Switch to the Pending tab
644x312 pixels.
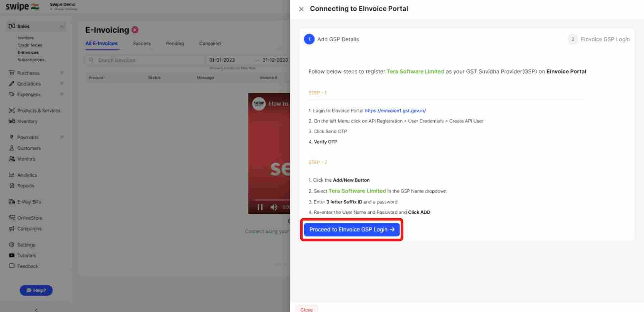[175, 44]
